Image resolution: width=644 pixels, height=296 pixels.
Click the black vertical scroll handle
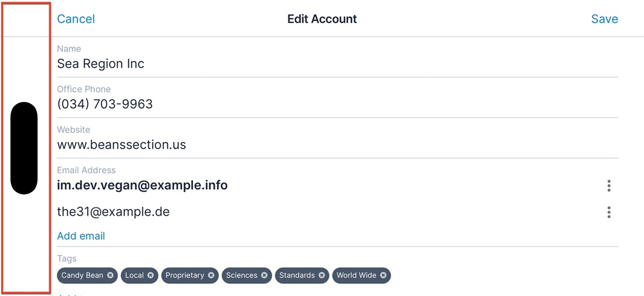[24, 148]
